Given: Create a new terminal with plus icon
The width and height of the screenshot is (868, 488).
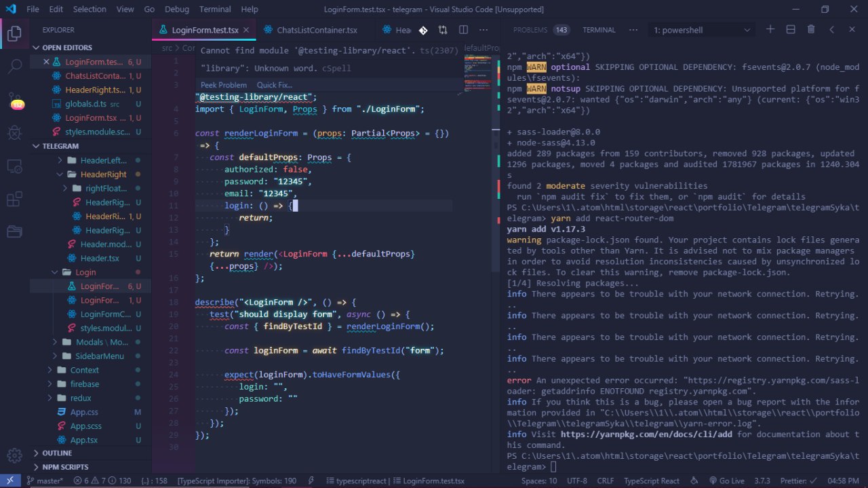Looking at the screenshot, I should (x=770, y=30).
